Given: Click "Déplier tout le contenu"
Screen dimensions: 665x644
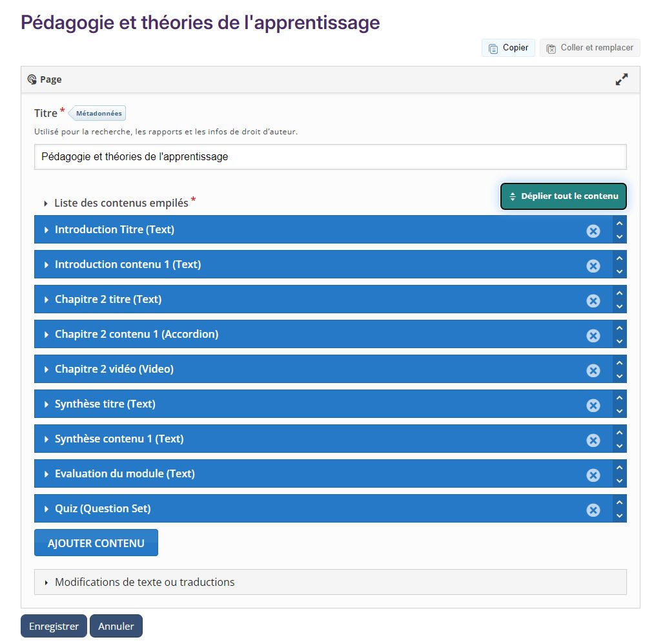Looking at the screenshot, I should click(563, 196).
